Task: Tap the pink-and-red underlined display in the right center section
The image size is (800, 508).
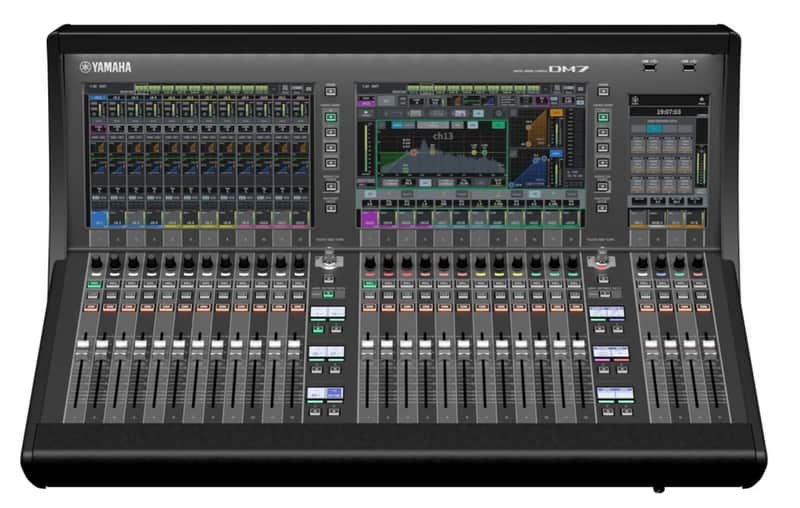Action: (x=611, y=352)
